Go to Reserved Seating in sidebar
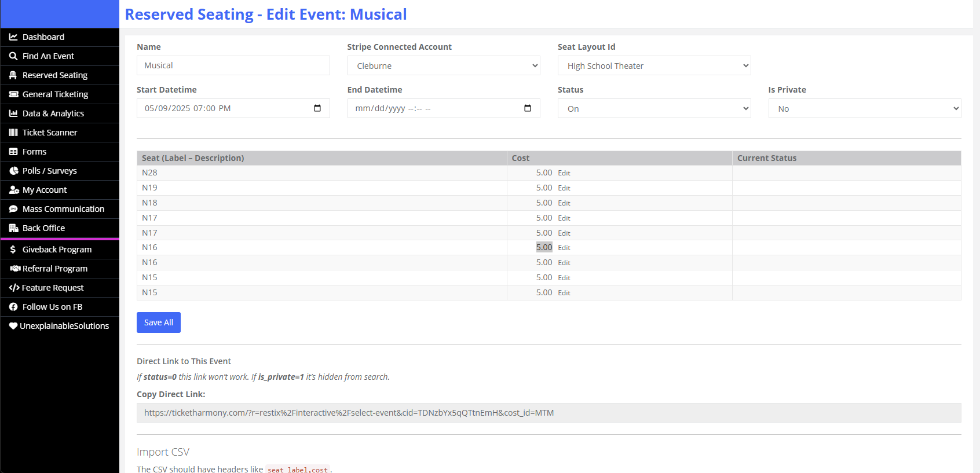This screenshot has width=980, height=473. pos(55,75)
